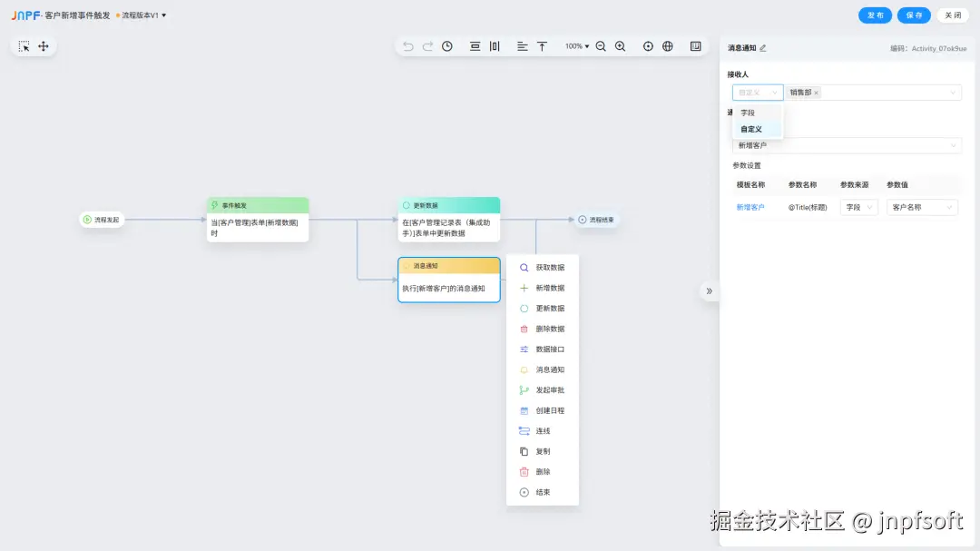Collapse the right properties panel via the chevron

click(709, 291)
